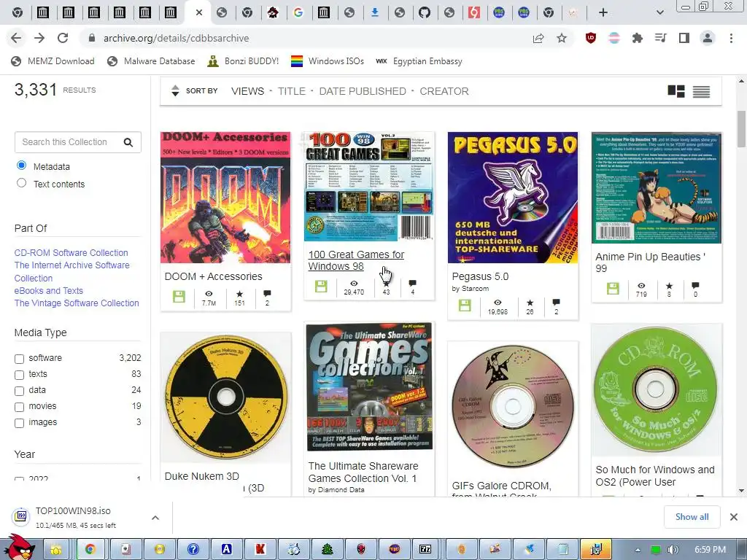Image resolution: width=747 pixels, height=560 pixels.
Task: Open the help question-mark taskbar icon
Action: pyautogui.click(x=193, y=549)
